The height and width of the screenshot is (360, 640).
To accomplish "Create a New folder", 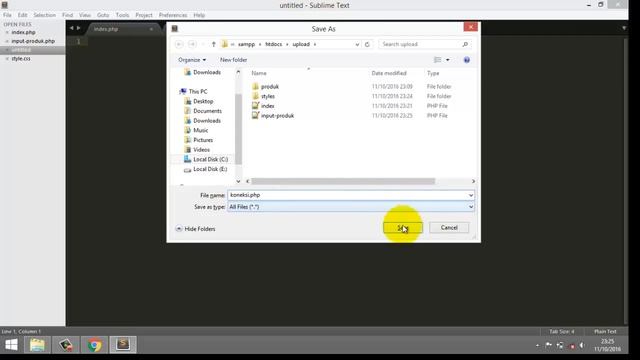I will point(233,60).
